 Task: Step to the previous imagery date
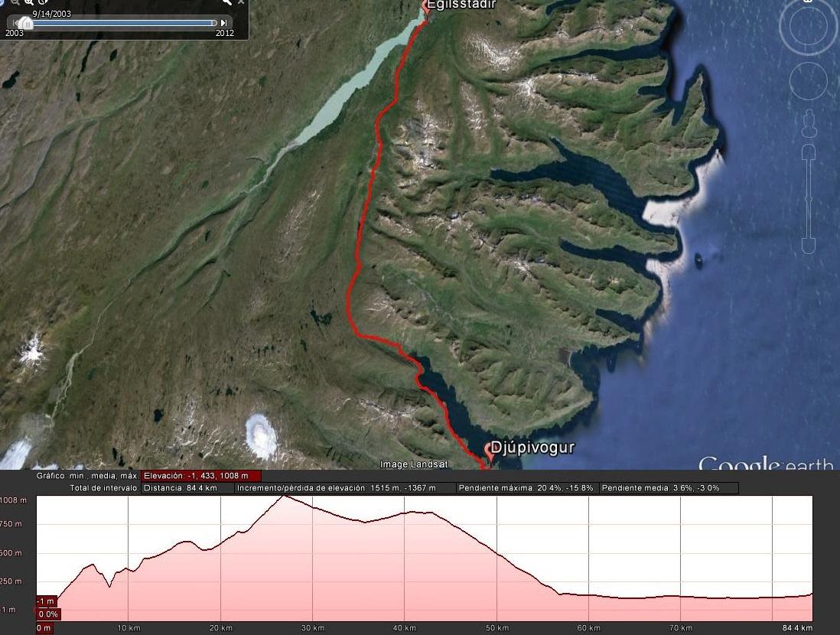tap(15, 23)
